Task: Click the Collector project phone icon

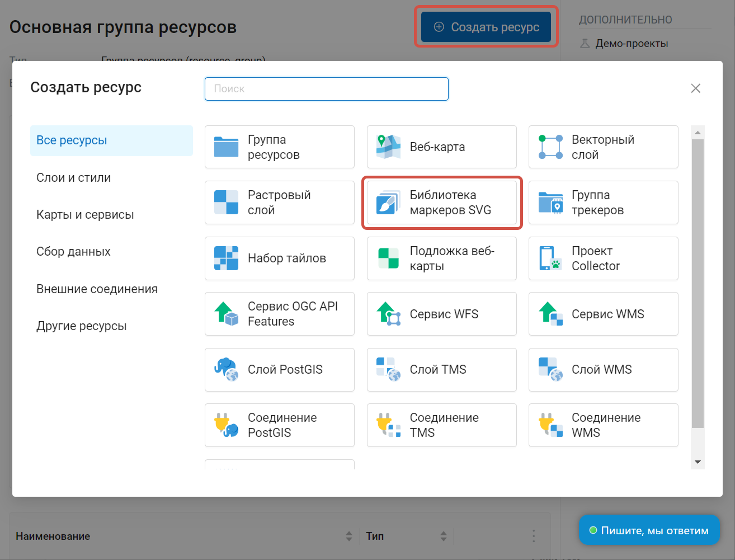Action: (x=550, y=258)
